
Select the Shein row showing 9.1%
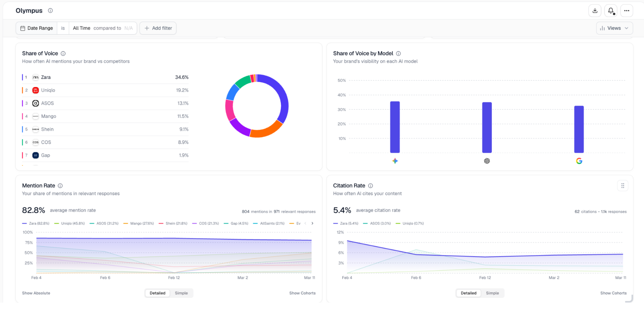[x=105, y=129]
